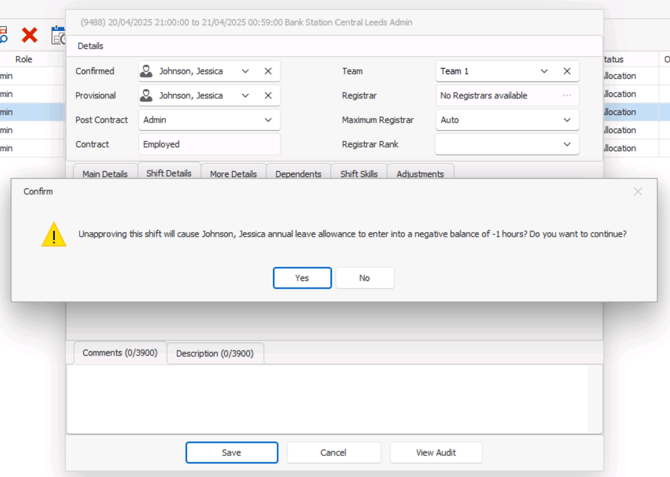
Task: Clear the Team 1 selection
Action: tap(567, 71)
